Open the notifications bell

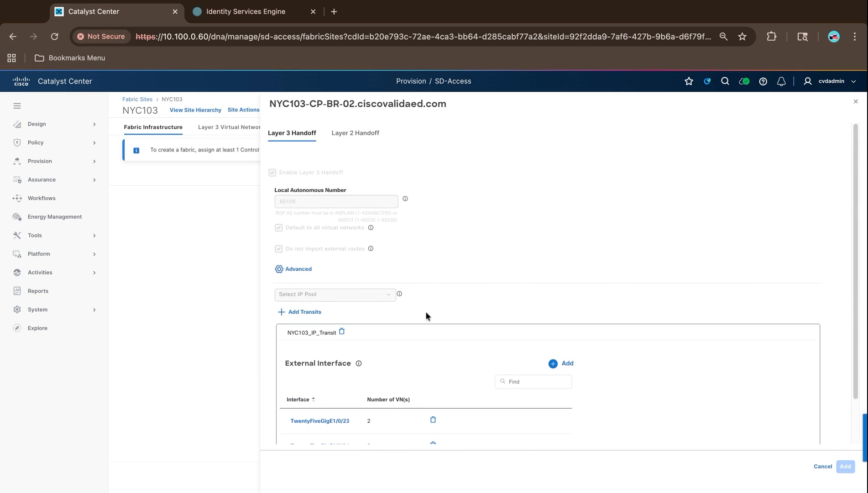pos(781,81)
